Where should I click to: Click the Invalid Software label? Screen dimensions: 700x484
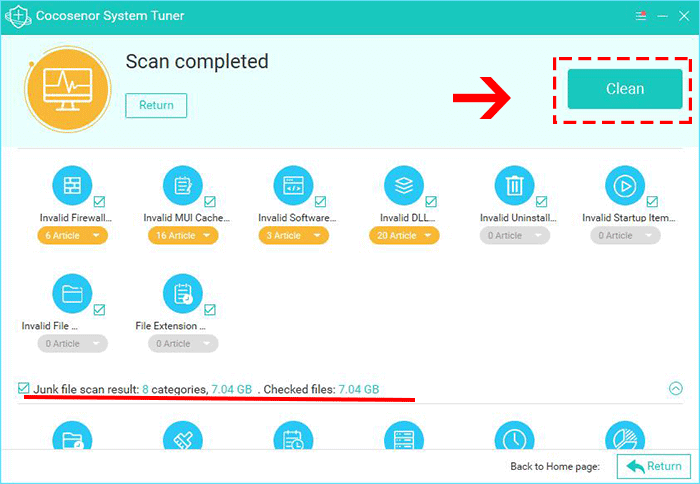tap(297, 218)
